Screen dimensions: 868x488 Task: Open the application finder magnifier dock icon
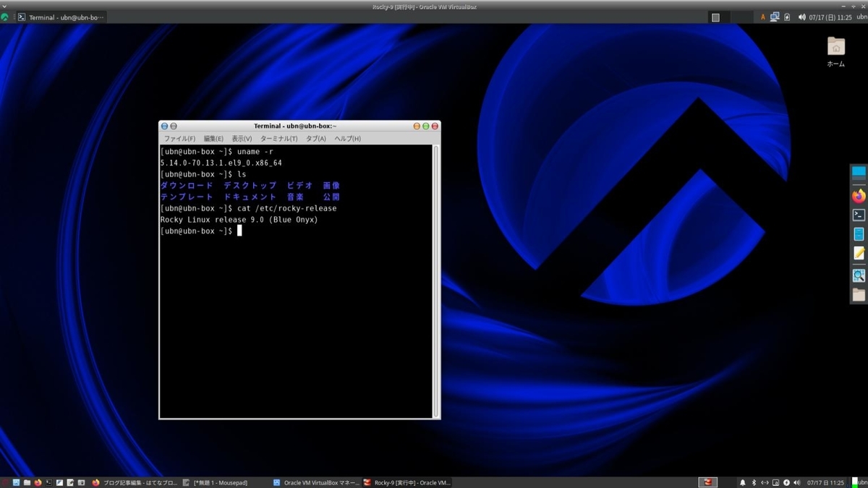pyautogui.click(x=859, y=275)
